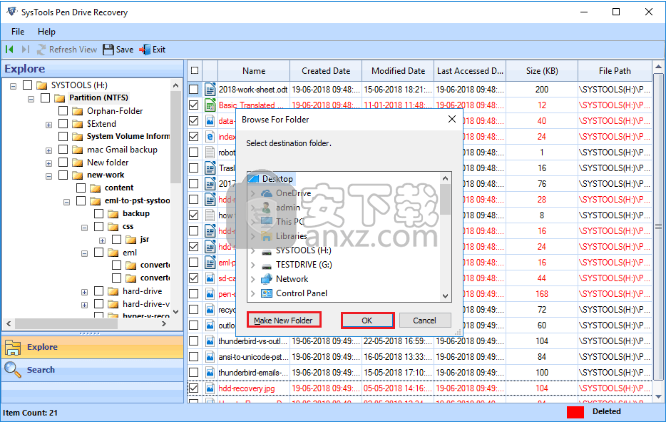This screenshot has height=422, width=669.
Task: Tick the $Extend folder checkbox
Action: [63, 124]
